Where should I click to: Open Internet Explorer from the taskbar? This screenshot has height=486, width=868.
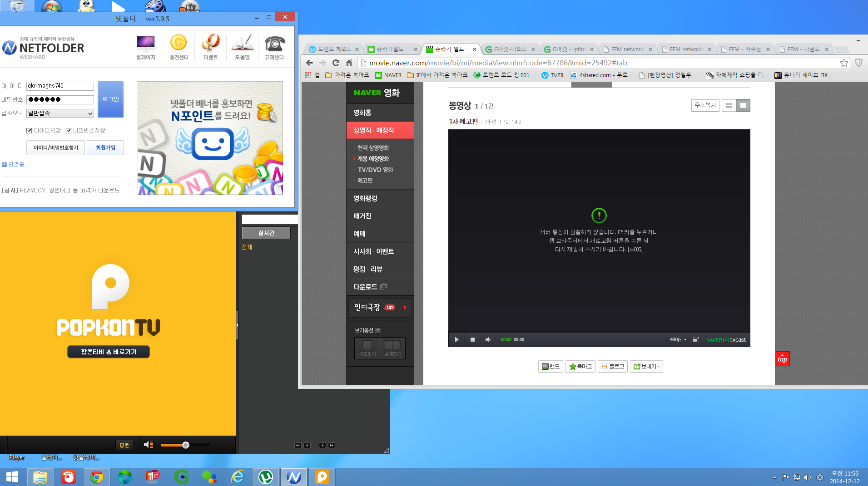[x=238, y=477]
